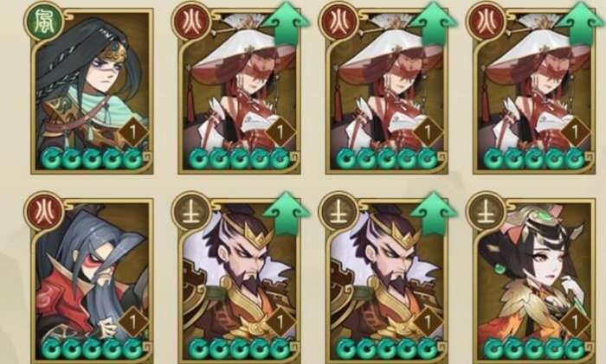The width and height of the screenshot is (606, 364).
Task: Tap the earth badge on green-hairpin girl card
Action: pos(485,213)
